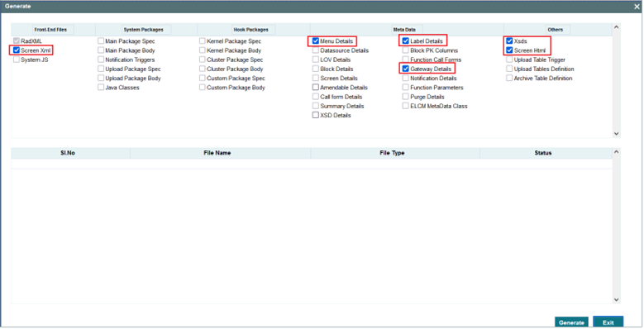Viewport: 644px width, 329px height.
Task: Enable Call form Details checkbox
Action: [x=316, y=97]
